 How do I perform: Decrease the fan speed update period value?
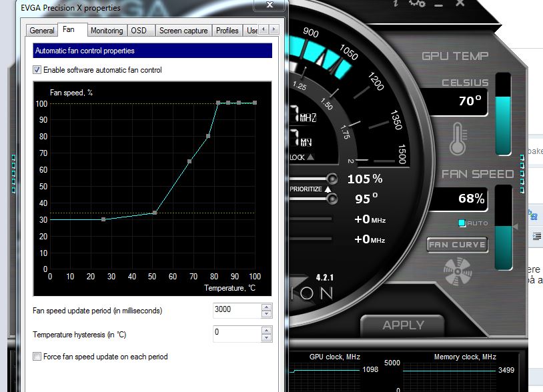[266, 314]
